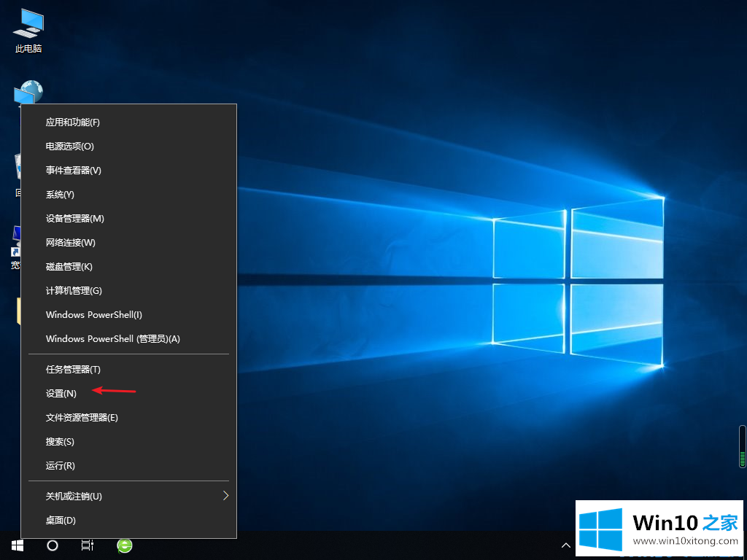Viewport: 747px width, 560px height.
Task: Choose 应用和功能(F) from the menu
Action: pos(128,122)
